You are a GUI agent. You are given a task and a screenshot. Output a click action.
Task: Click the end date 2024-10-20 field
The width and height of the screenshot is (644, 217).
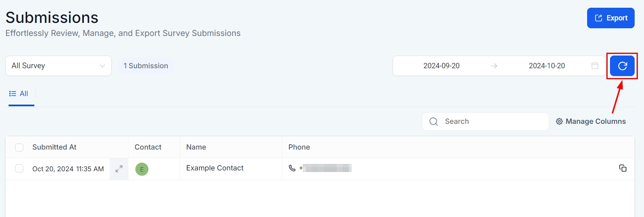pos(547,66)
